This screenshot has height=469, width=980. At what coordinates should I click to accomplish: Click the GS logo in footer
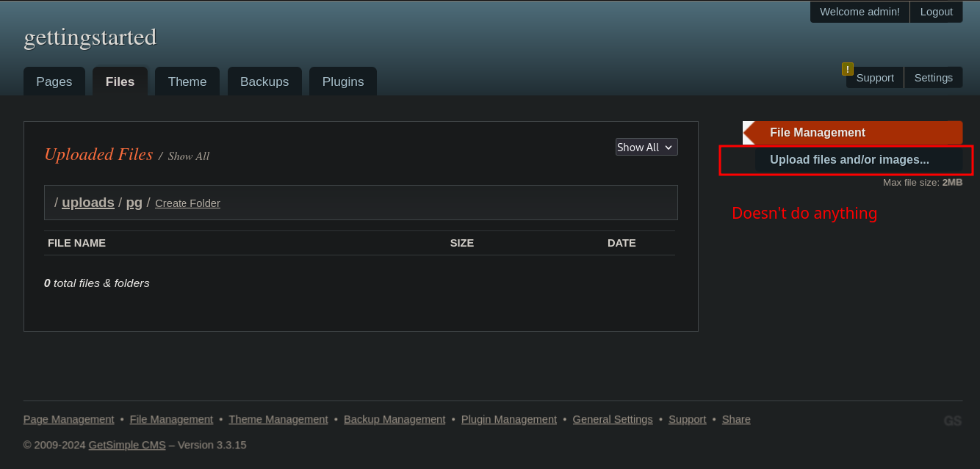tap(952, 421)
